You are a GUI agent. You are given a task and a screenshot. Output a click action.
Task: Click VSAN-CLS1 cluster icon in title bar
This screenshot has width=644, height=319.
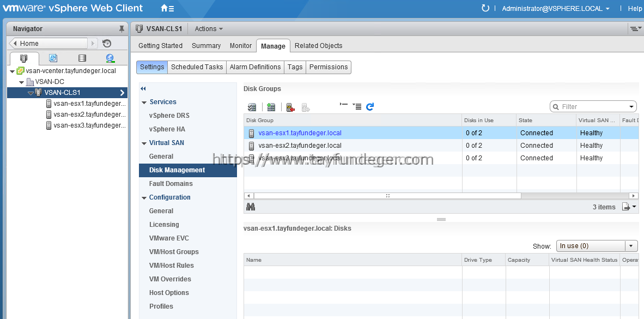pyautogui.click(x=139, y=29)
